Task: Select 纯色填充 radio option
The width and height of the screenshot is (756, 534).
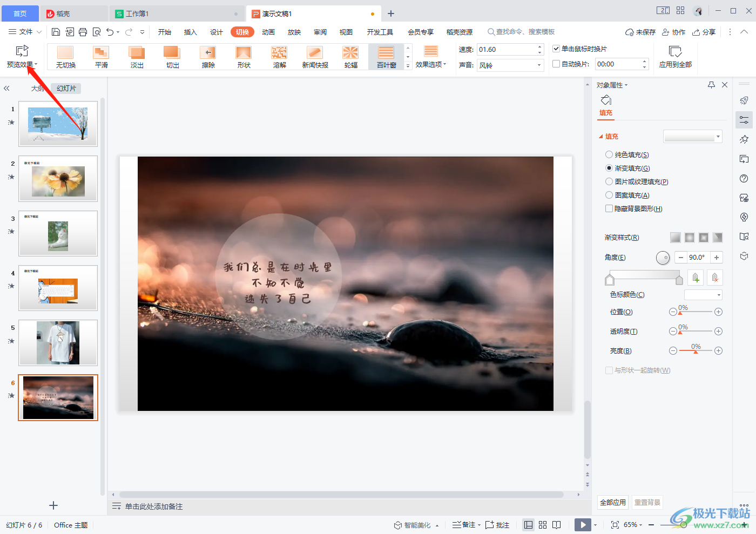Action: pyautogui.click(x=609, y=154)
